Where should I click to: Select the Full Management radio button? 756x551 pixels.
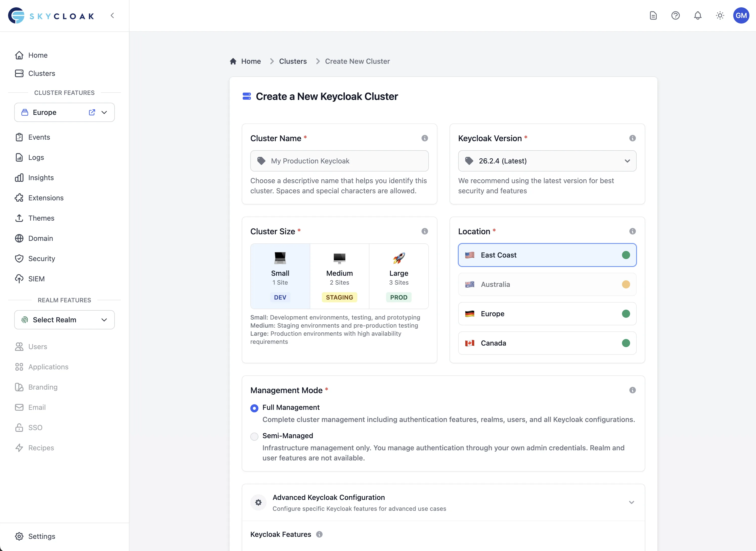click(x=254, y=408)
